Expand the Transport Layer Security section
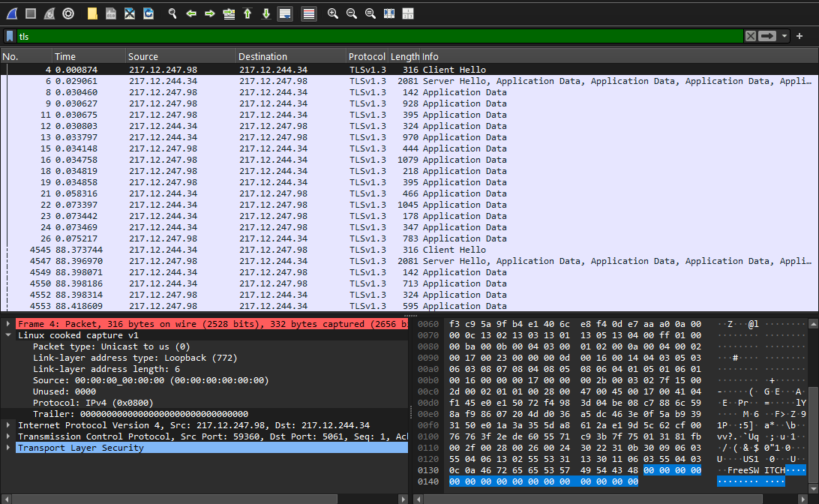Screen dimensions: 819x504 [8, 448]
